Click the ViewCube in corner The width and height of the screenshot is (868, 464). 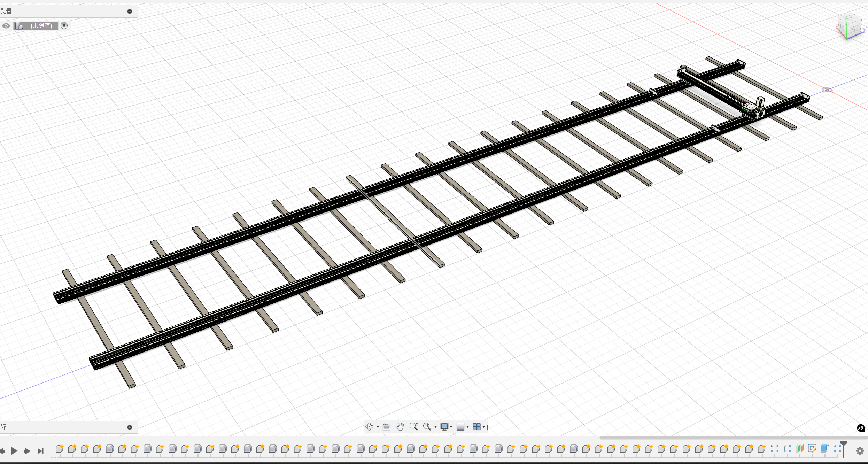coord(850,26)
